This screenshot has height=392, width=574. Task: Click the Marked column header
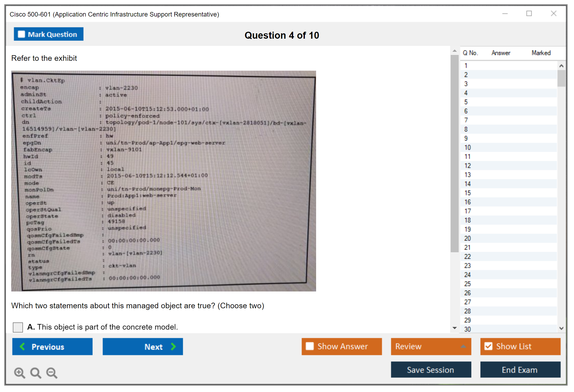click(x=541, y=53)
